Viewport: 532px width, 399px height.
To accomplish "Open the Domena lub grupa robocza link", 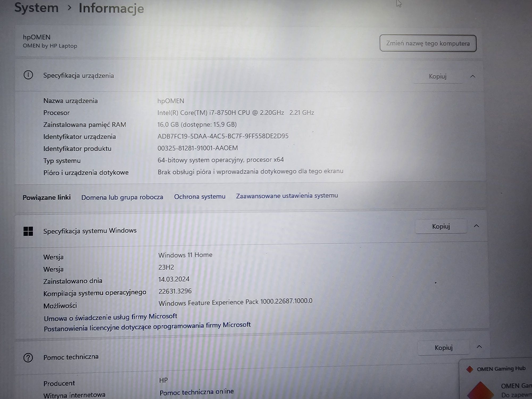I will click(122, 197).
